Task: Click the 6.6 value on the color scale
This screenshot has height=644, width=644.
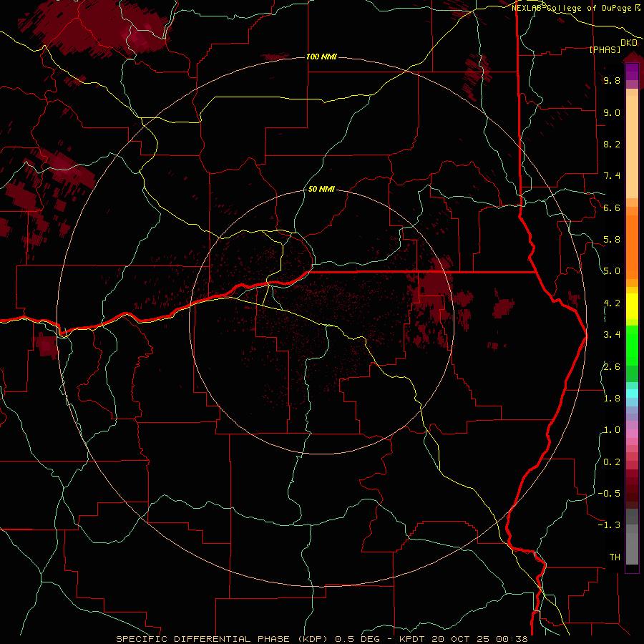Action: click(x=612, y=208)
